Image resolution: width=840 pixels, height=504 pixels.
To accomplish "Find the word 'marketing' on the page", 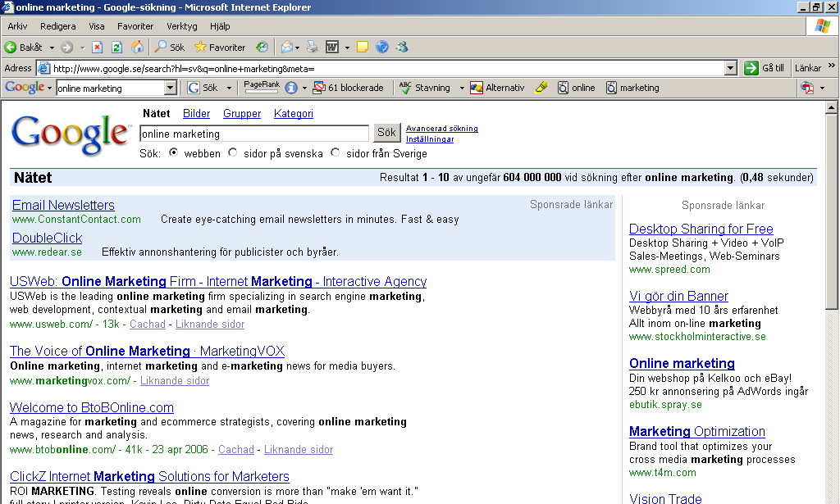I will pyautogui.click(x=632, y=88).
